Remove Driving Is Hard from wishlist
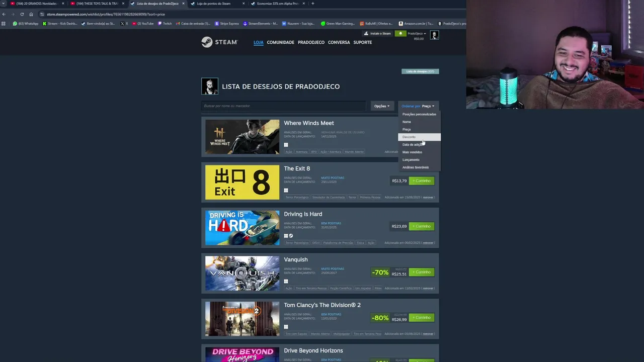Image resolution: width=644 pixels, height=362 pixels. (x=428, y=243)
